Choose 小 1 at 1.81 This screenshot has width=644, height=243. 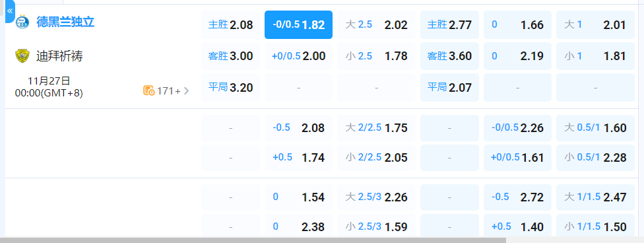[x=596, y=56]
